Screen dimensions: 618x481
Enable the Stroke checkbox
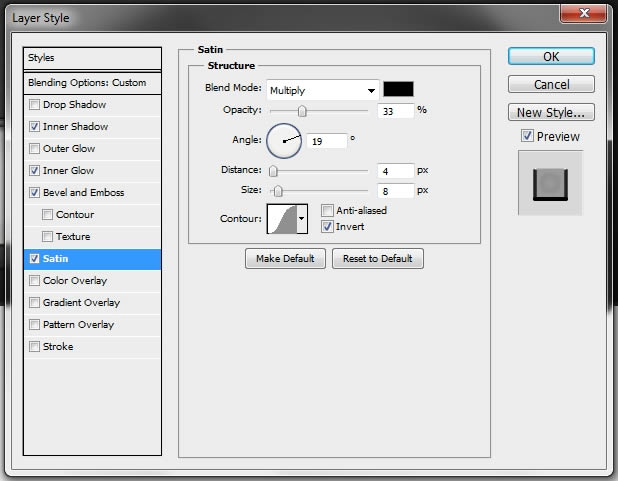tap(35, 347)
